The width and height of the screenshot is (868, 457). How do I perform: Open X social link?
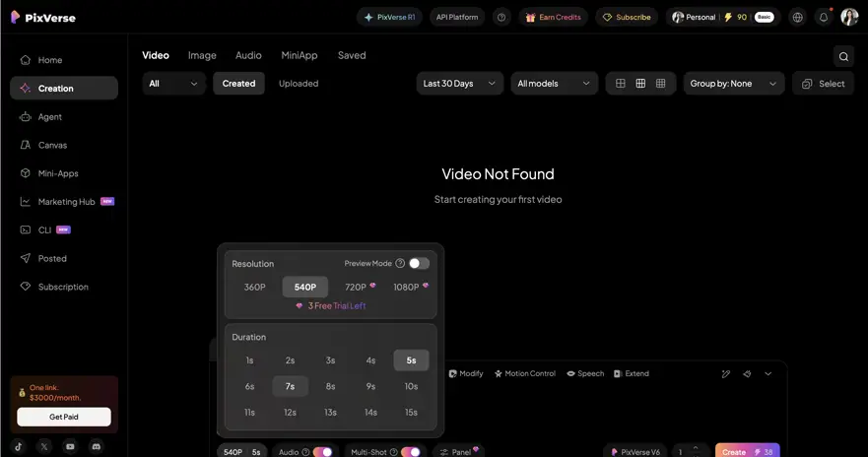pos(44,446)
